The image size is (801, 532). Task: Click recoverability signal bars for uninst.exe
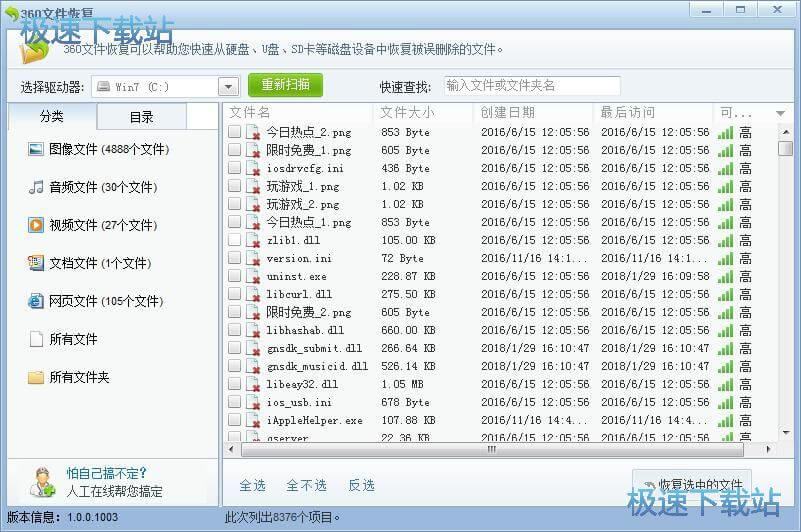point(725,276)
